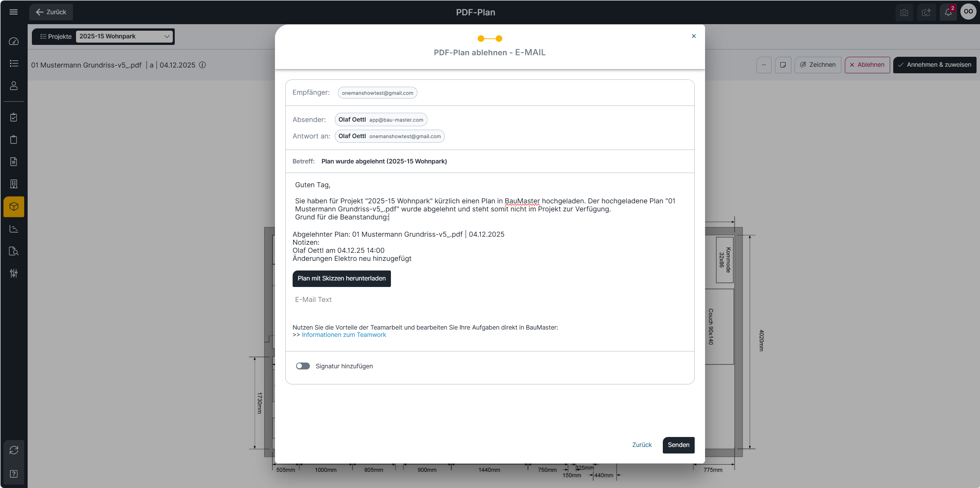Screen dimensions: 980x488
Task: Open the hamburger menu icon
Action: click(13, 12)
